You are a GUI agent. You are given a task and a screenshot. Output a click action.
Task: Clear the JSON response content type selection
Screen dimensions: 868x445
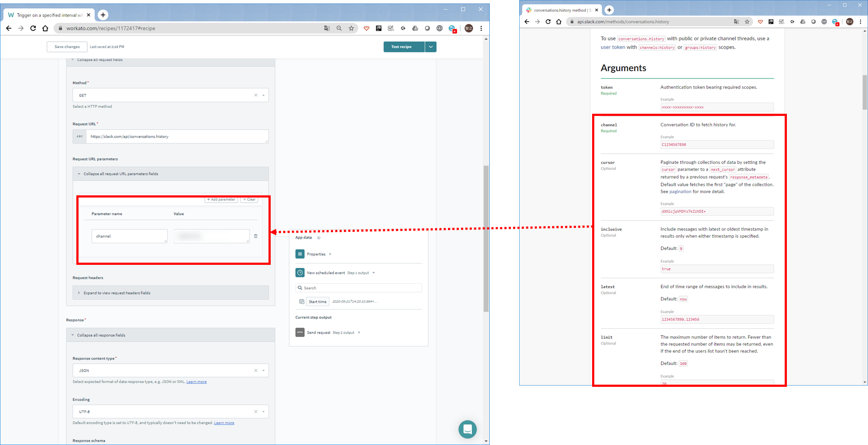point(256,370)
